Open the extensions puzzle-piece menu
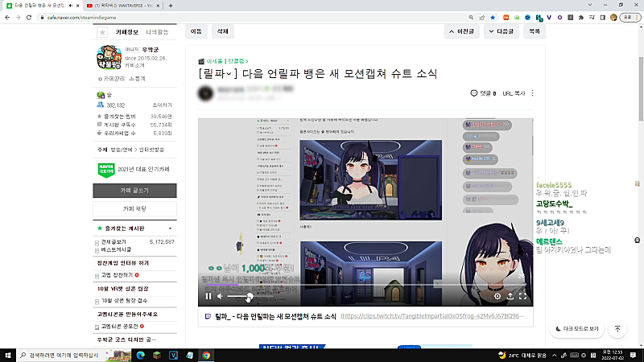 click(580, 17)
